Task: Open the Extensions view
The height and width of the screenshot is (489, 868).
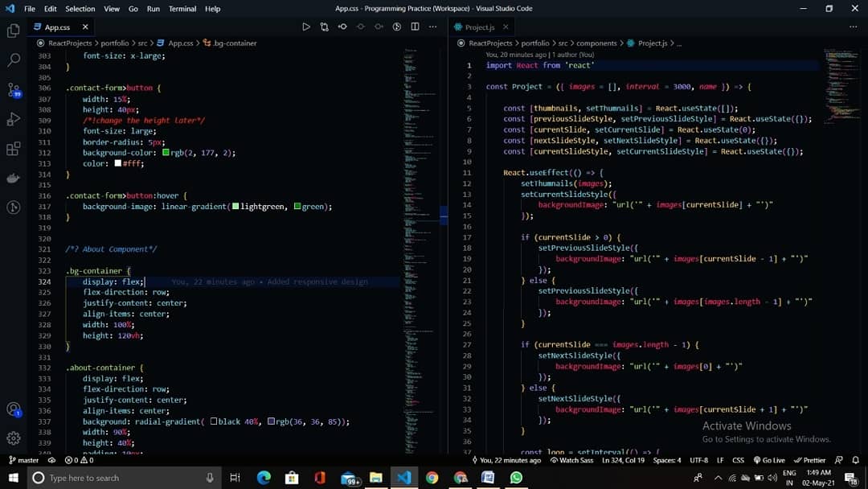Action: (x=14, y=149)
